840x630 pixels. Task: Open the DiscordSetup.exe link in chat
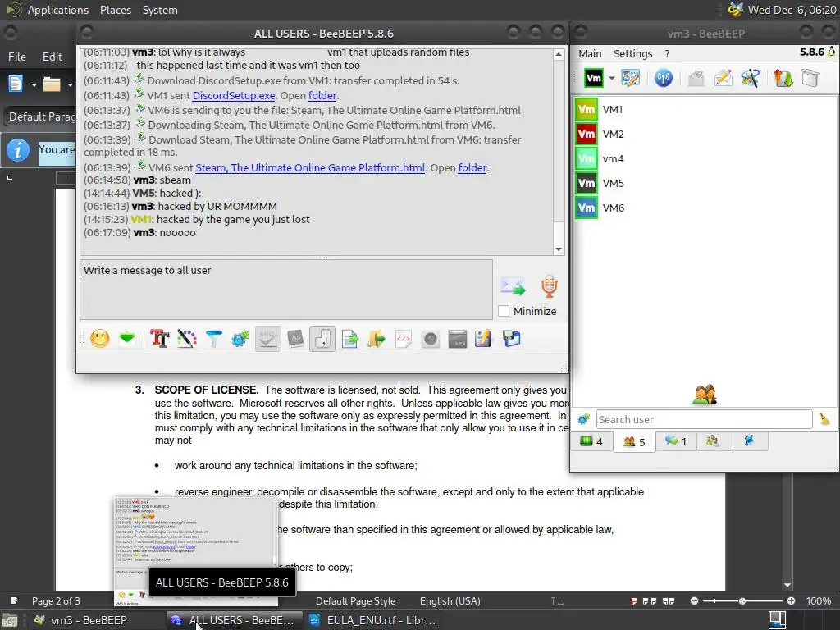(x=234, y=95)
